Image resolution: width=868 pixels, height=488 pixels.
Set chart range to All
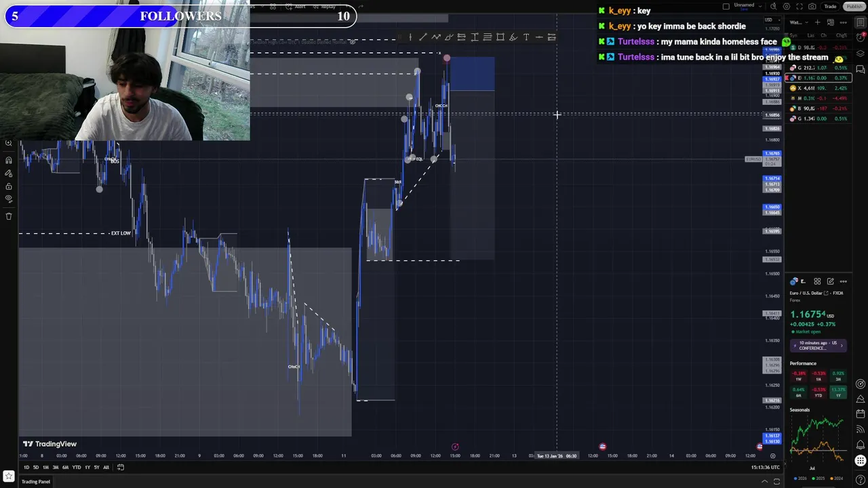pos(106,467)
